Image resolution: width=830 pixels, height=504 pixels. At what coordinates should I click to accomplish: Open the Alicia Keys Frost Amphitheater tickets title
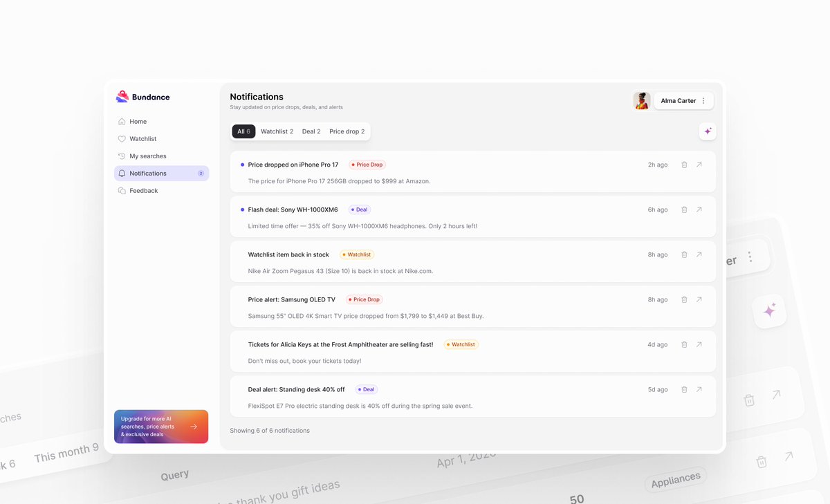click(341, 344)
